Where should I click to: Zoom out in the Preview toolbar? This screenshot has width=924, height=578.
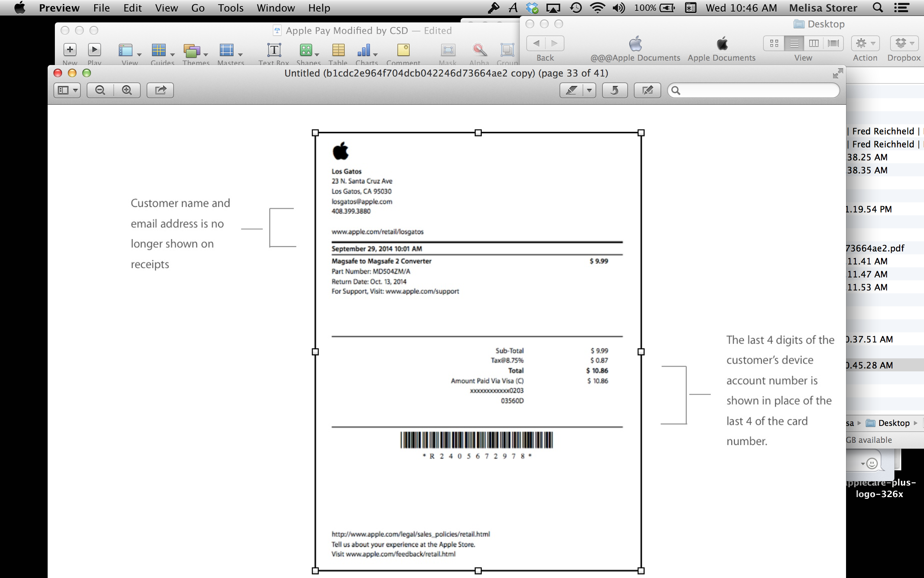pos(100,91)
